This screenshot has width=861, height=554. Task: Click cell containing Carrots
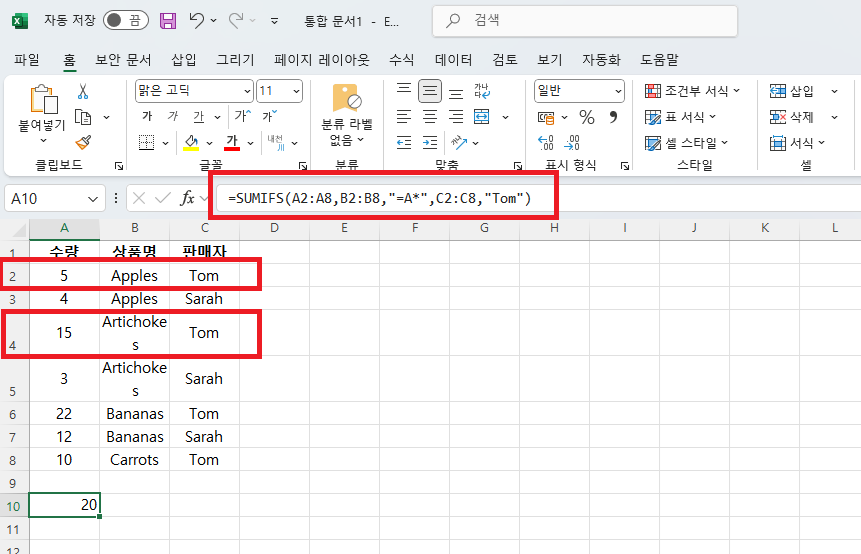coord(135,460)
